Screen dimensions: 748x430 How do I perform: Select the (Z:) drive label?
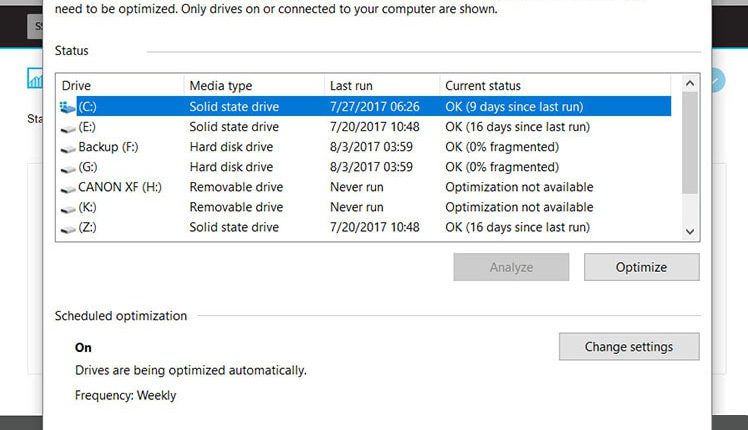(x=87, y=227)
